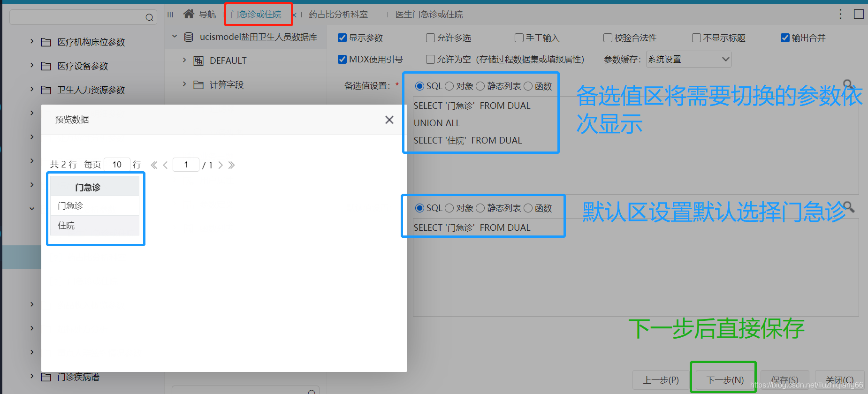Screen dimensions: 868x394
Task: Click the DEFAULT schema table icon
Action: 198,61
